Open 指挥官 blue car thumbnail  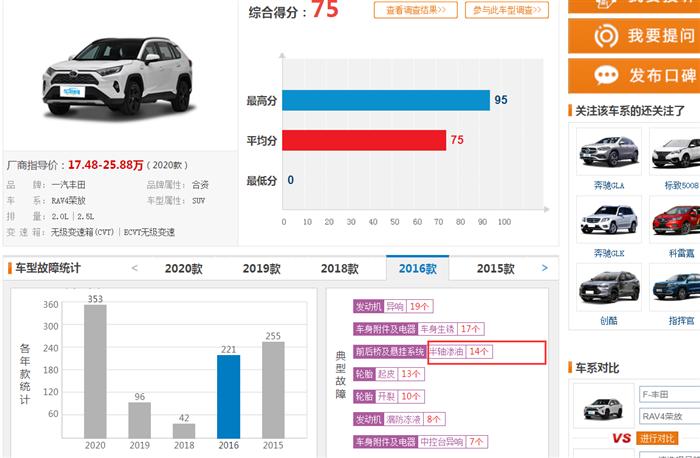click(x=675, y=287)
